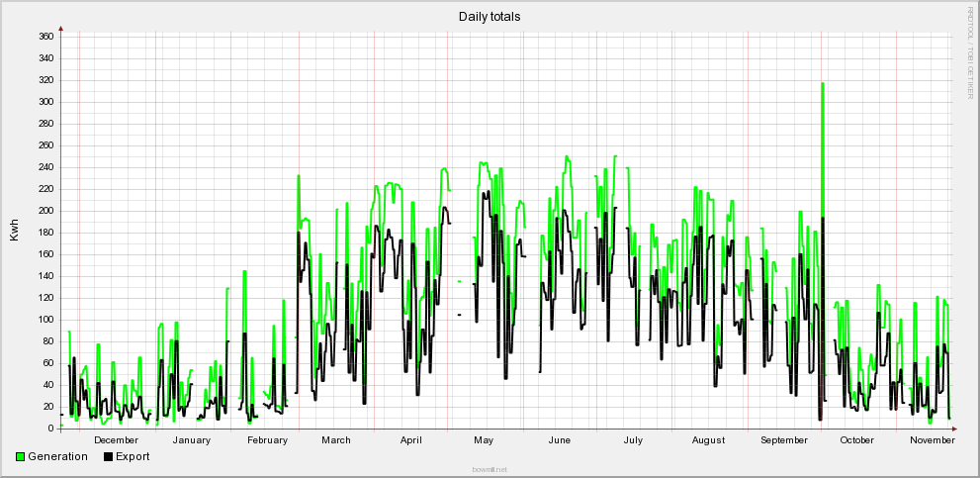
Task: Click the red arrow atop the y-axis
Action: (x=61, y=29)
